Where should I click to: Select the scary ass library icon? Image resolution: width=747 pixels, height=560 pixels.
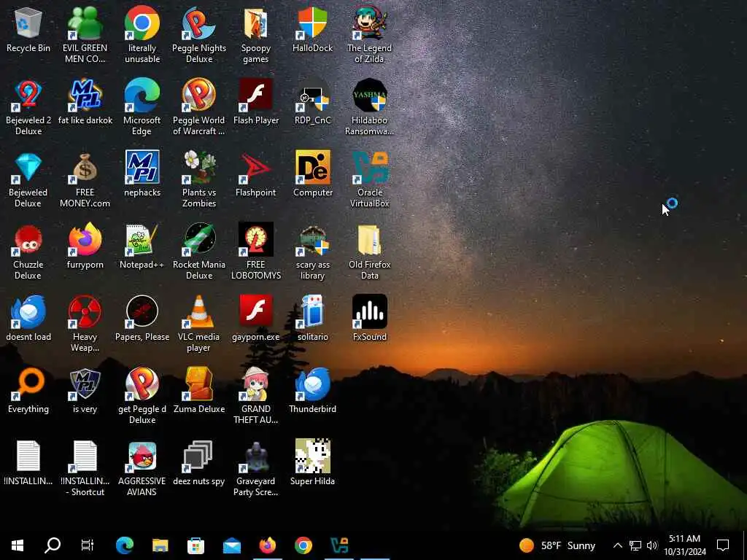(312, 252)
